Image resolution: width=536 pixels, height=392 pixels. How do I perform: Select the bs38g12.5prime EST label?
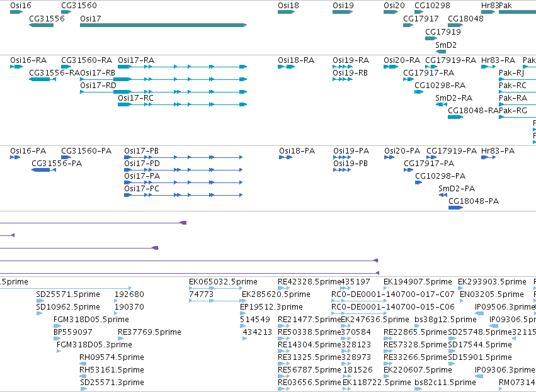point(445,320)
